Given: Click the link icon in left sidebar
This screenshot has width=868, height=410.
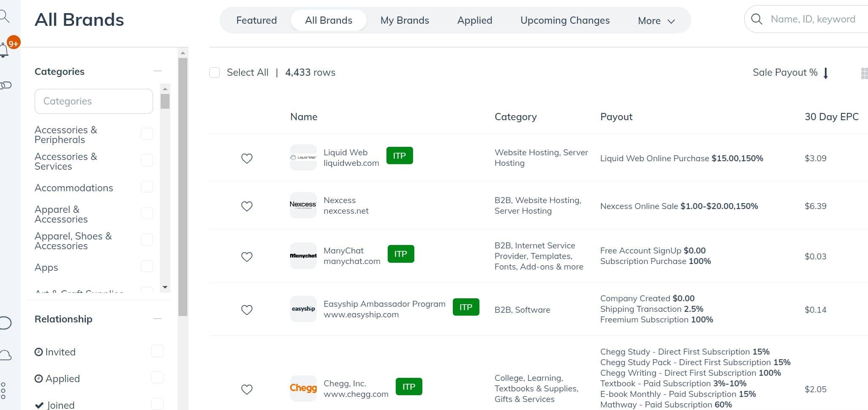Looking at the screenshot, I should pyautogui.click(x=5, y=85).
